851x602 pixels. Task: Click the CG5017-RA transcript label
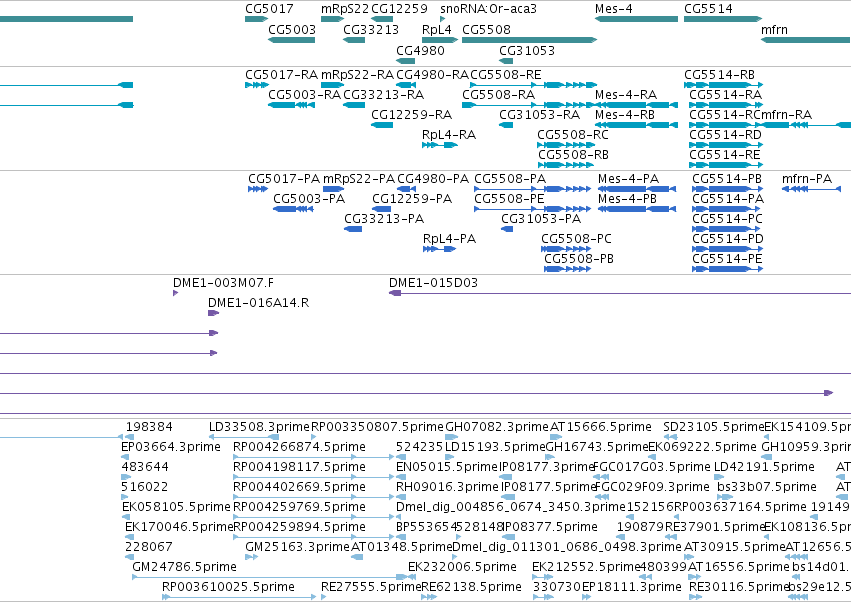tap(282, 74)
